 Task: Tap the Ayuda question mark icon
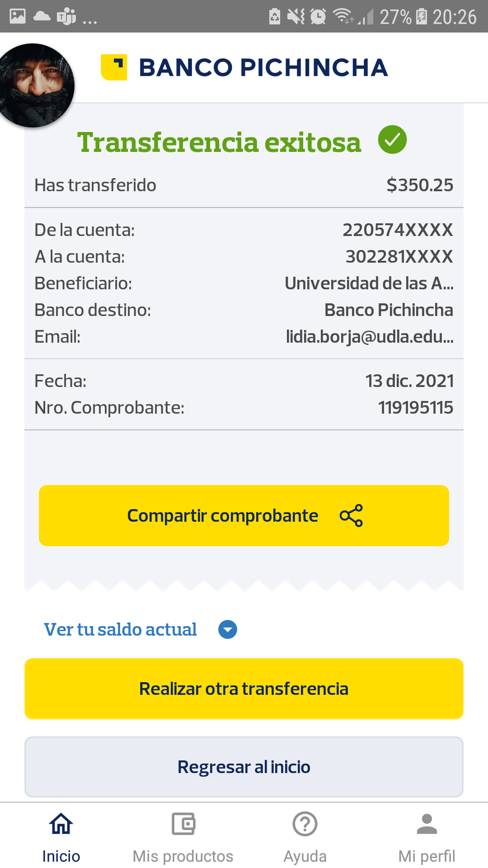click(305, 823)
